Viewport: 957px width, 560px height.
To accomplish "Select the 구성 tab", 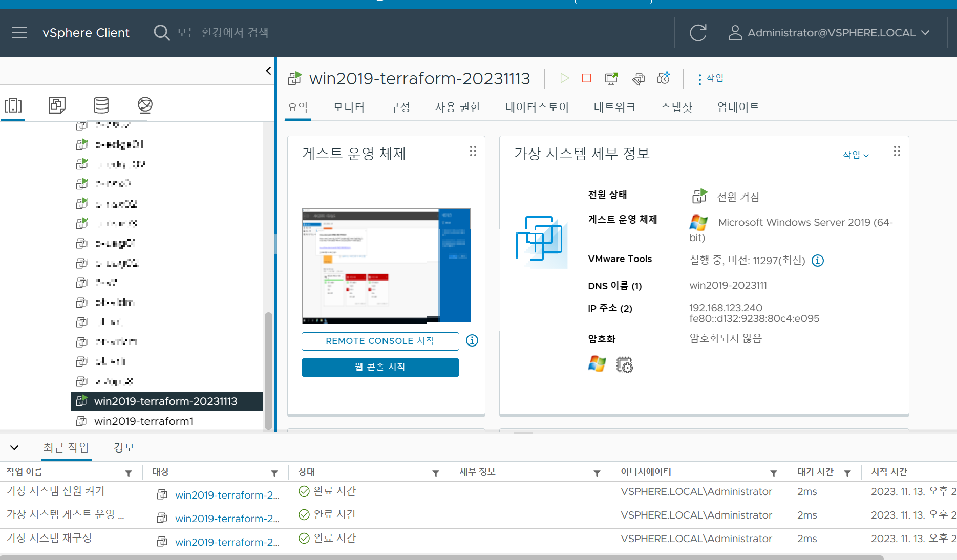I will pyautogui.click(x=399, y=107).
